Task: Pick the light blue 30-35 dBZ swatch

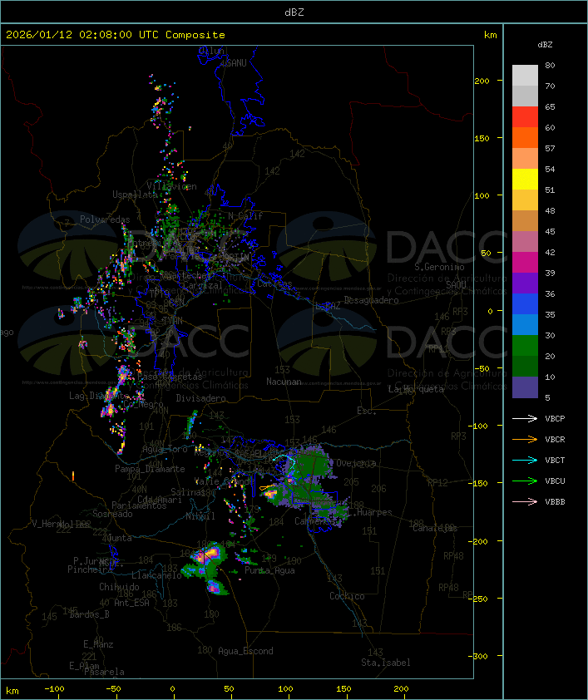Action: pos(525,325)
